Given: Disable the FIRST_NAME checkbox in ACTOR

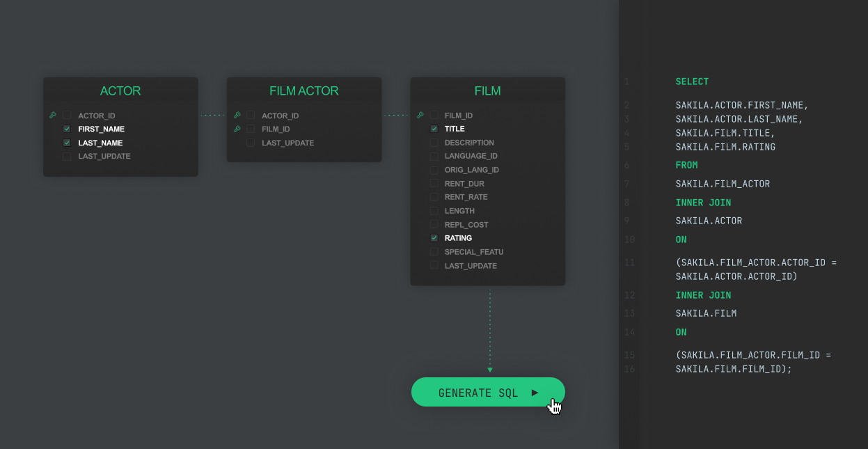Looking at the screenshot, I should click(x=67, y=129).
